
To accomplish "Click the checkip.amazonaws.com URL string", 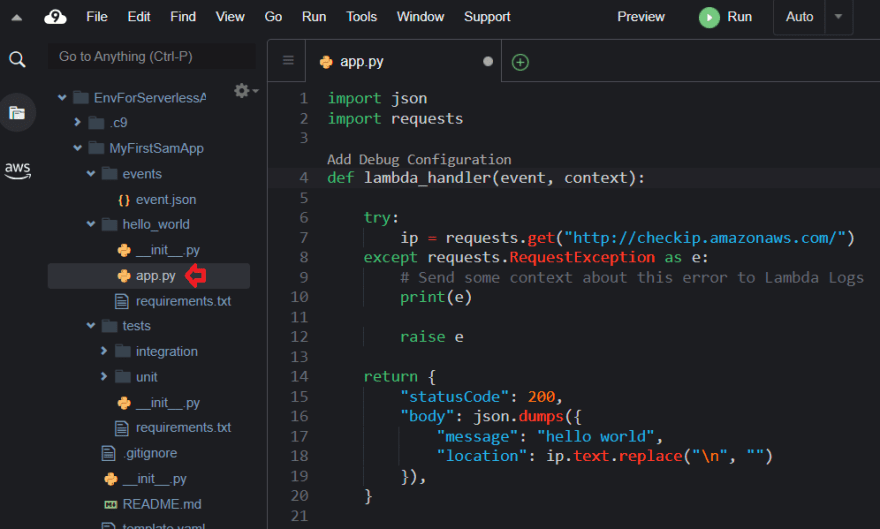I will click(x=705, y=238).
